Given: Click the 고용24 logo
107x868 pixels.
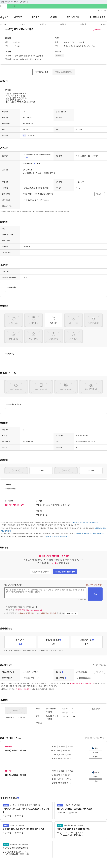Looking at the screenshot, I should [4, 17].
